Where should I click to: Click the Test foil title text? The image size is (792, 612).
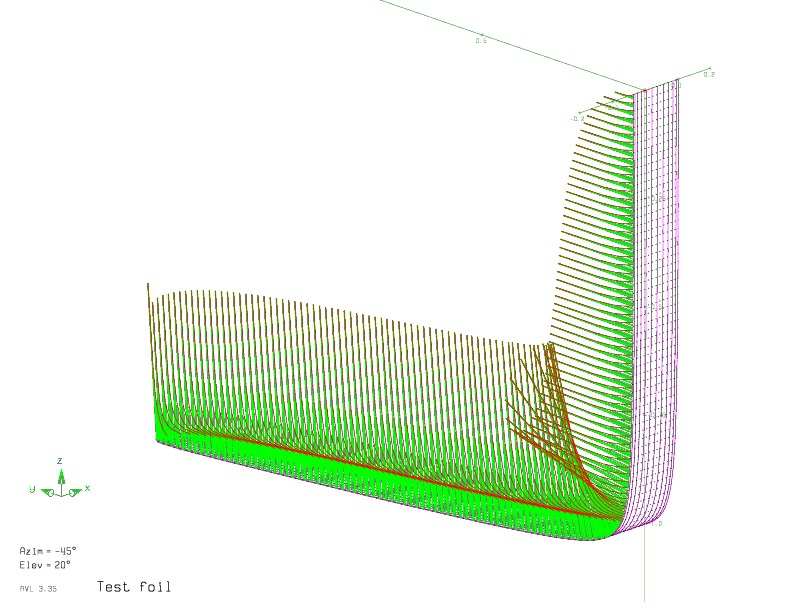coord(133,587)
